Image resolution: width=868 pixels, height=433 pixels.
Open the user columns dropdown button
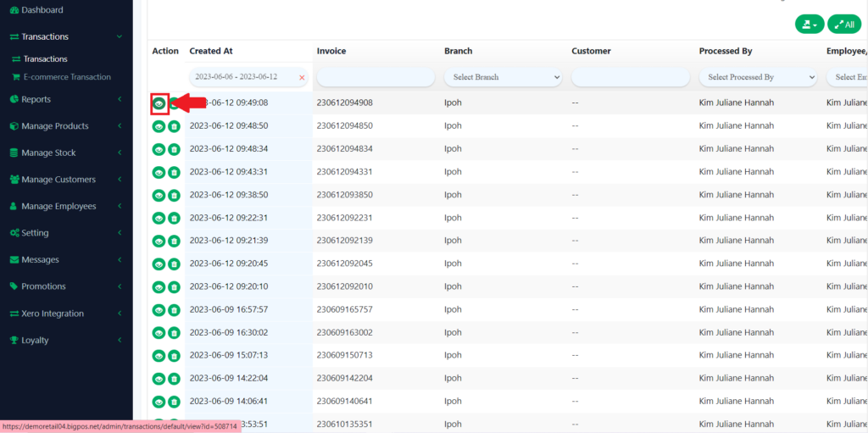809,25
